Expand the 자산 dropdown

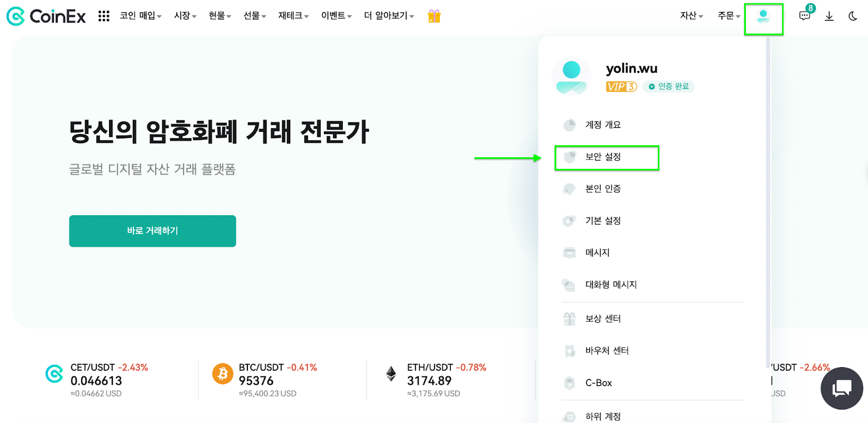point(690,16)
